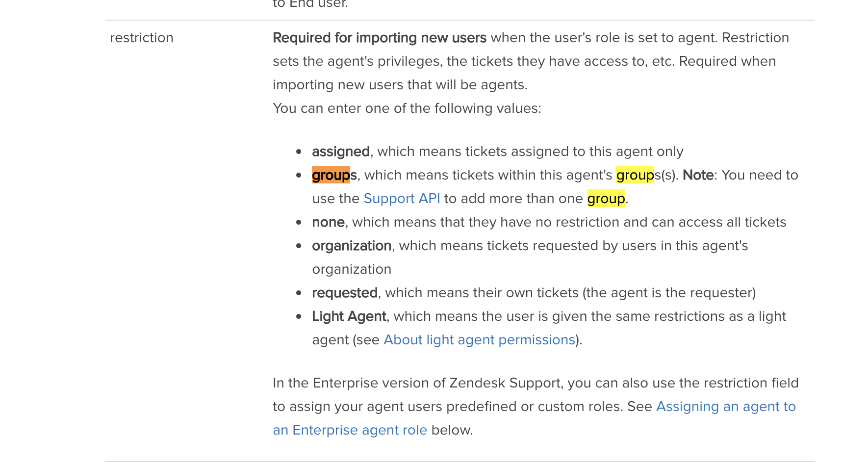This screenshot has height=464, width=868.
Task: Click "In the Enterprise version of Zendesk Support" text
Action: click(418, 383)
